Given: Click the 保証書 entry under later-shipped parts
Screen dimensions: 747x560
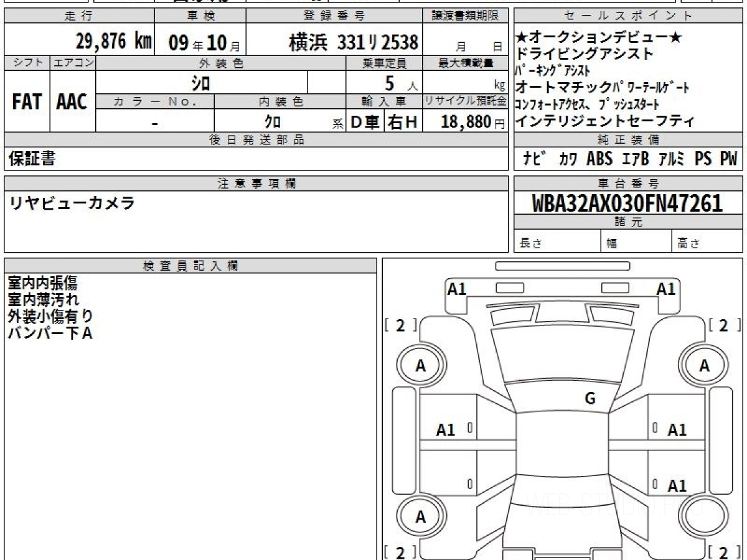Looking at the screenshot, I should tap(32, 159).
